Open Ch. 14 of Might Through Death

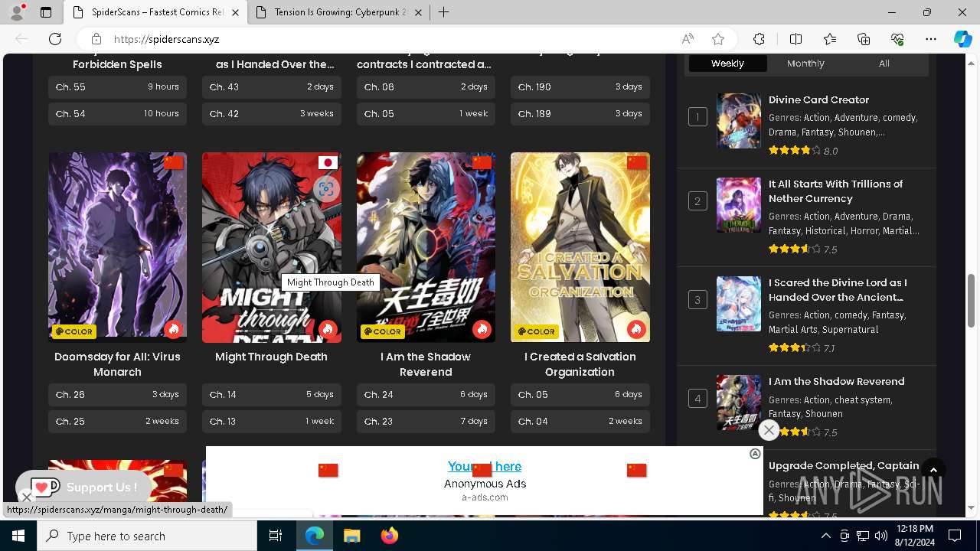pyautogui.click(x=272, y=395)
